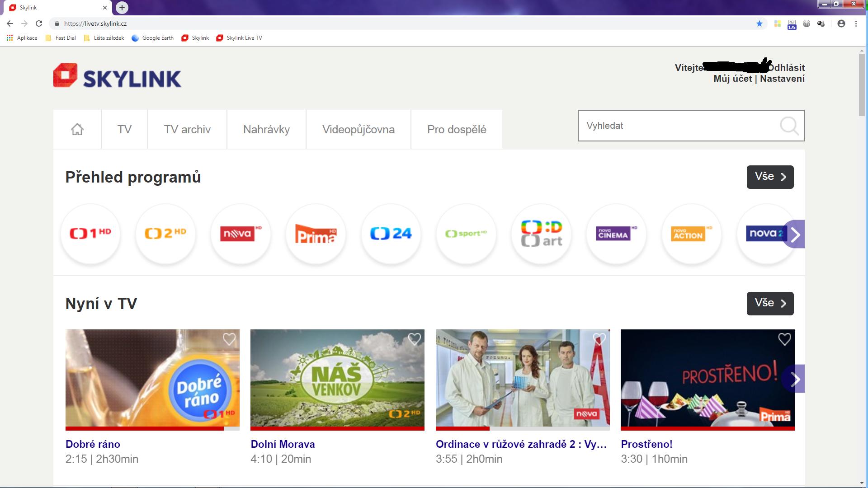Open the Fast Dial bookmark folder
Image resolution: width=868 pixels, height=488 pixels.
coord(61,38)
